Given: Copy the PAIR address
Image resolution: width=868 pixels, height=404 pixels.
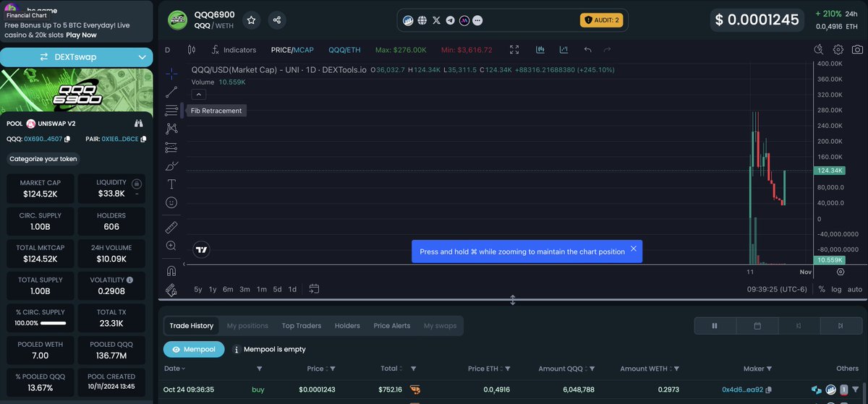Looking at the screenshot, I should [144, 139].
